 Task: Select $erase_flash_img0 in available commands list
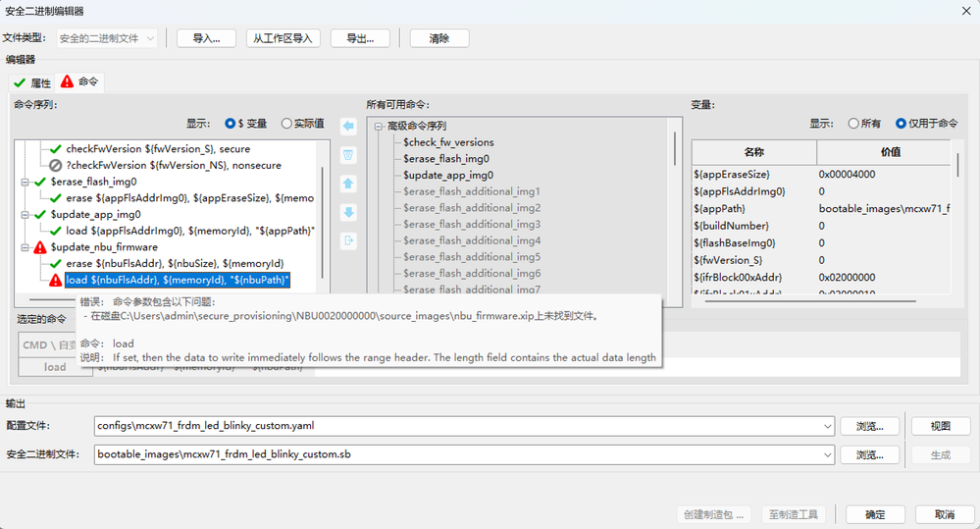446,159
